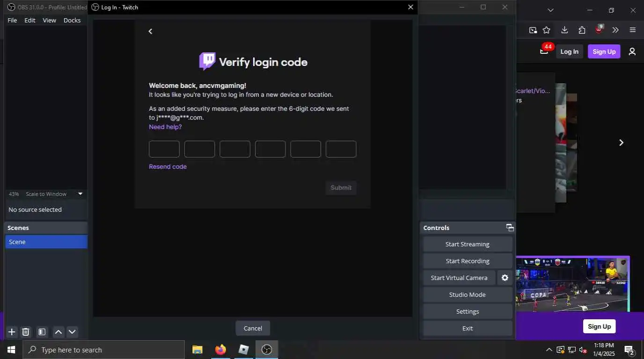The width and height of the screenshot is (644, 359).
Task: Pop out the Controls dock icon
Action: point(510,228)
